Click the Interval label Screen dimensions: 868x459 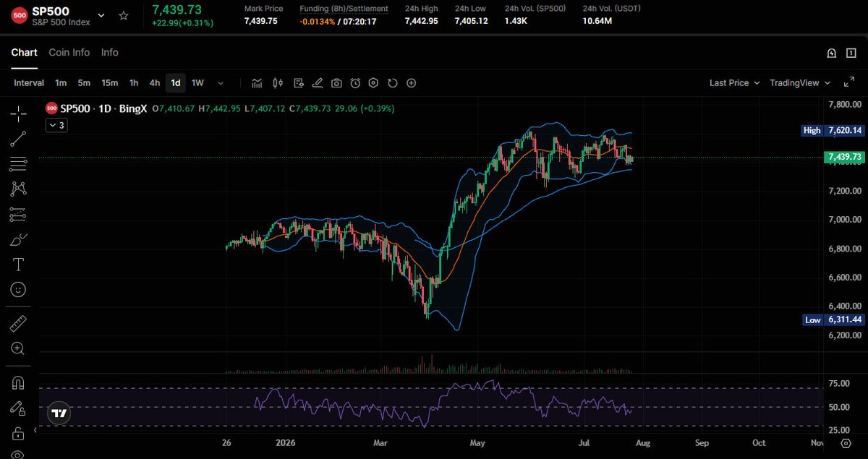tap(29, 83)
